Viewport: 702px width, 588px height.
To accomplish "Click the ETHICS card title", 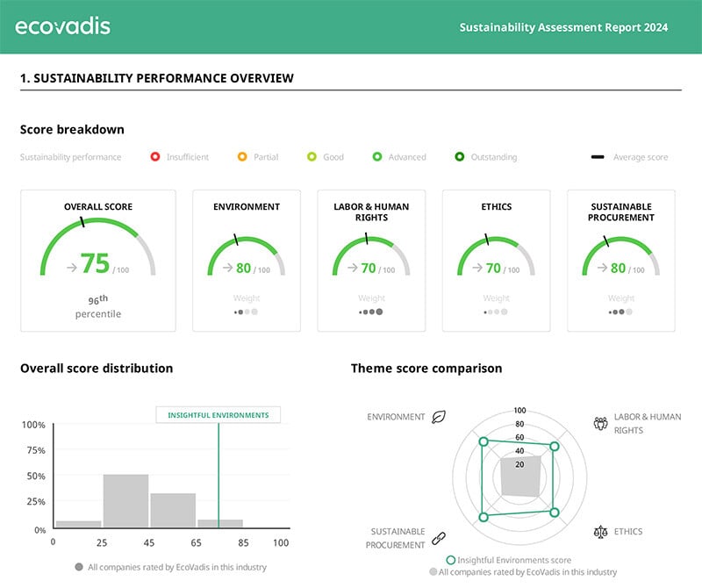I will point(496,206).
